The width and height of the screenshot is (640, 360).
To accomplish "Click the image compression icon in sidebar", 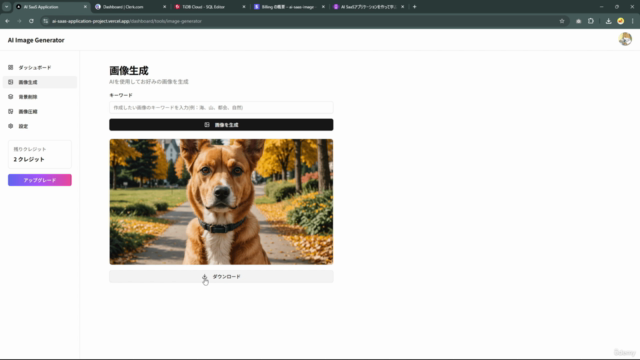I will pyautogui.click(x=11, y=111).
